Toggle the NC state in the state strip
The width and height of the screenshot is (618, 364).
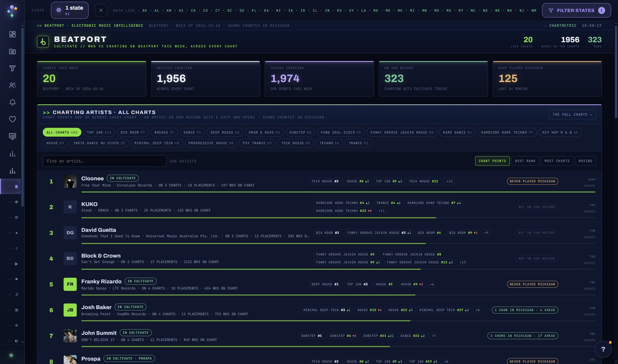point(473,11)
